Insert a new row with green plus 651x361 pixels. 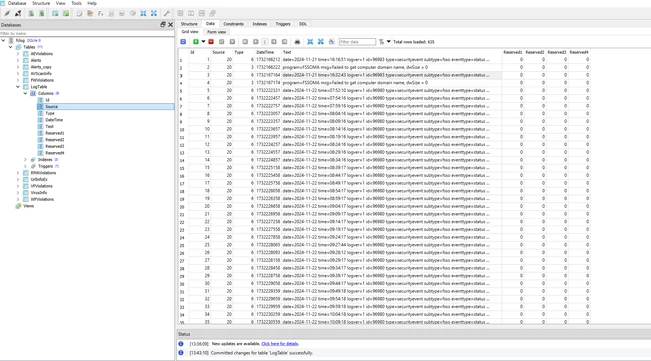point(196,41)
